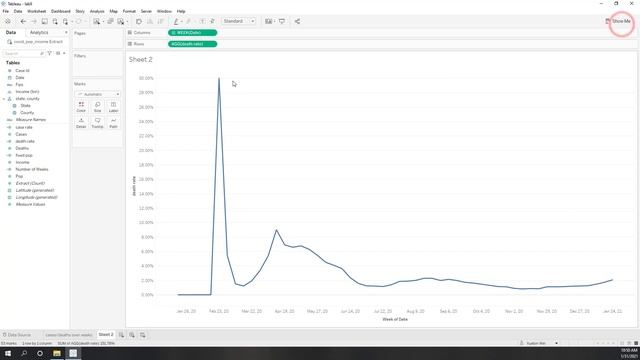Open the Label marks card

tap(113, 107)
